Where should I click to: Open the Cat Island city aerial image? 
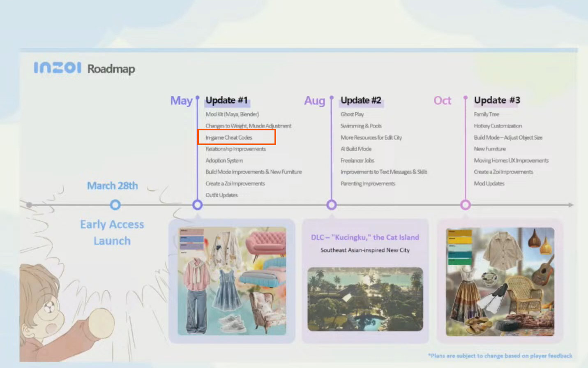(x=365, y=299)
